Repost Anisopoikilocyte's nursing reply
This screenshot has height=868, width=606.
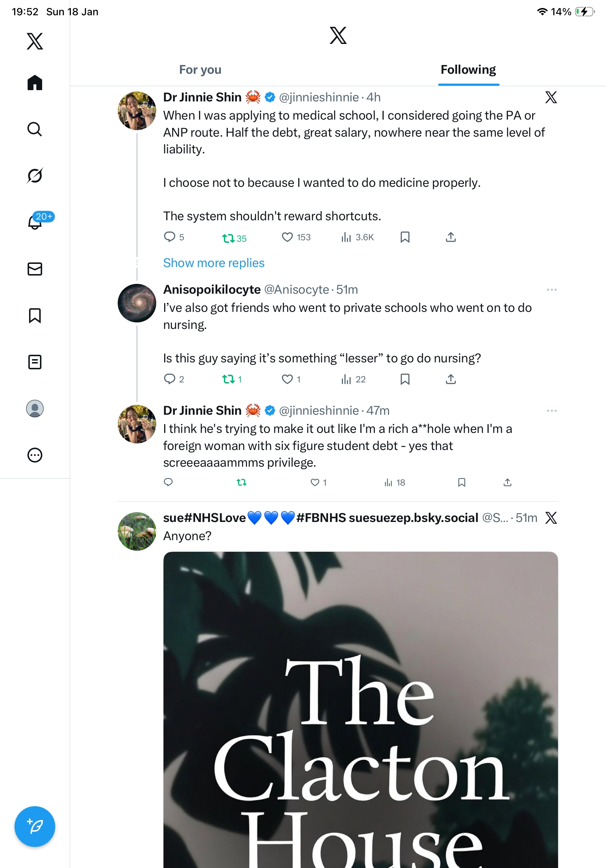point(228,379)
